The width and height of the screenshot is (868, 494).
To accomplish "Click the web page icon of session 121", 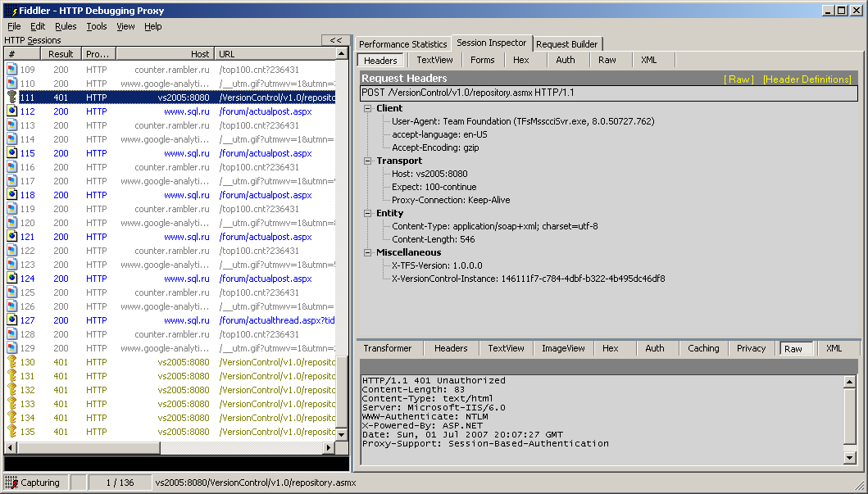I will 11,237.
